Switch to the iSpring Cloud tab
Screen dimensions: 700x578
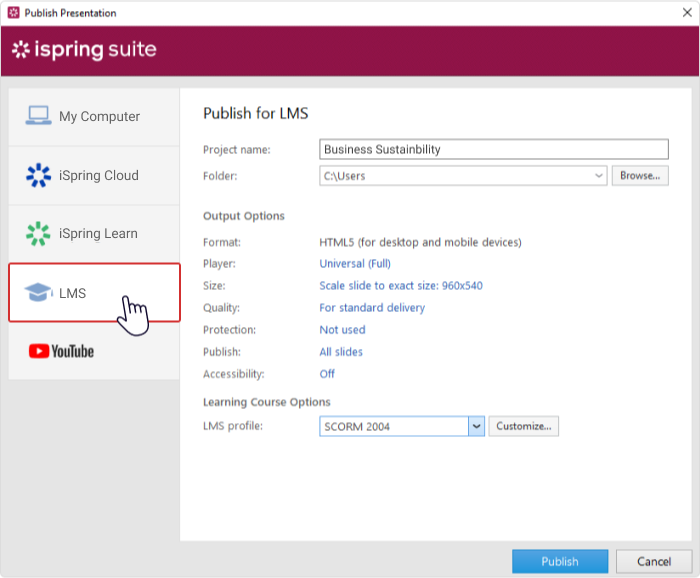click(x=94, y=175)
